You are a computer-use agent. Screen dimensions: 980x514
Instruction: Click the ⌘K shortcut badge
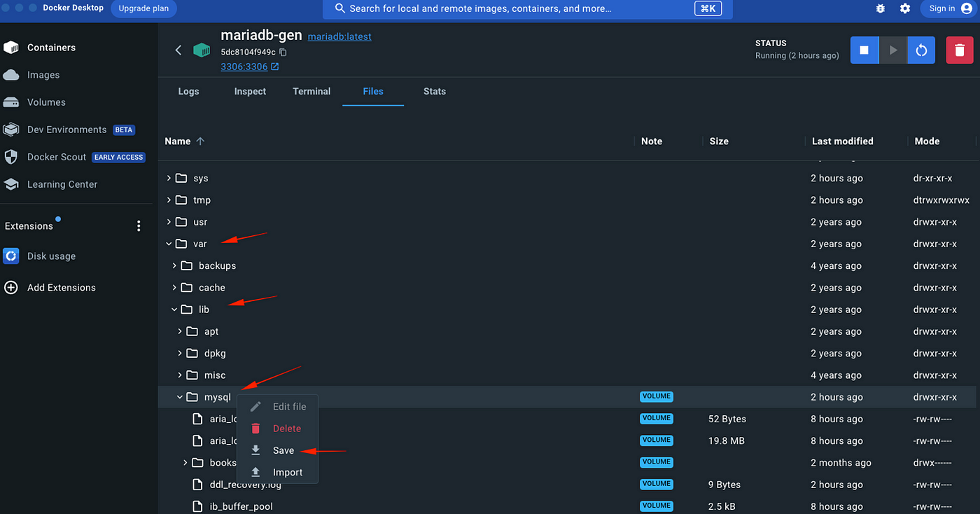click(708, 8)
